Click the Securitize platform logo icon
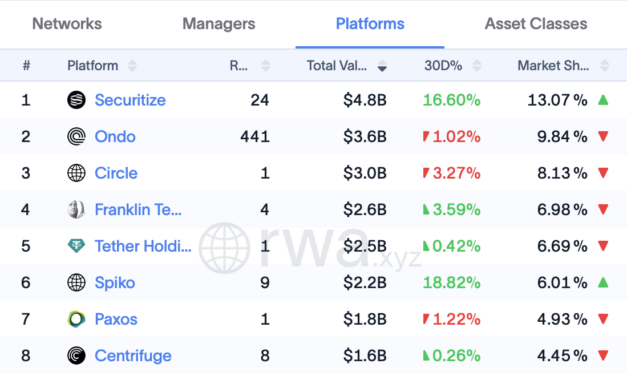Screen dimensions: 627x376 pos(76,100)
